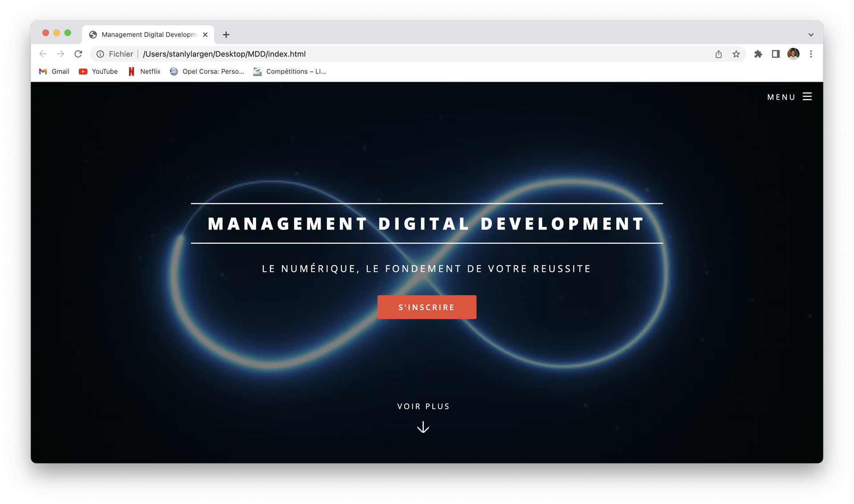
Task: Click the hamburger MENU icon
Action: (807, 97)
